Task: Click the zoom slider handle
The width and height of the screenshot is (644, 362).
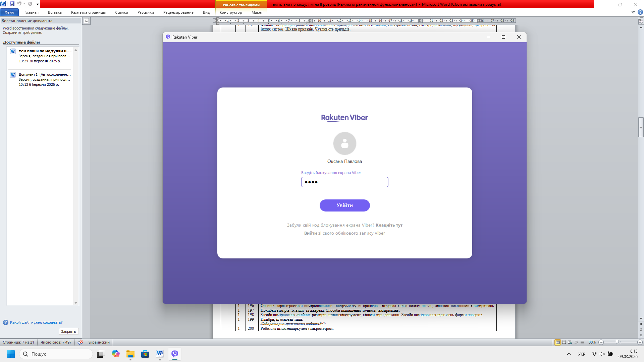Action: pyautogui.click(x=617, y=342)
